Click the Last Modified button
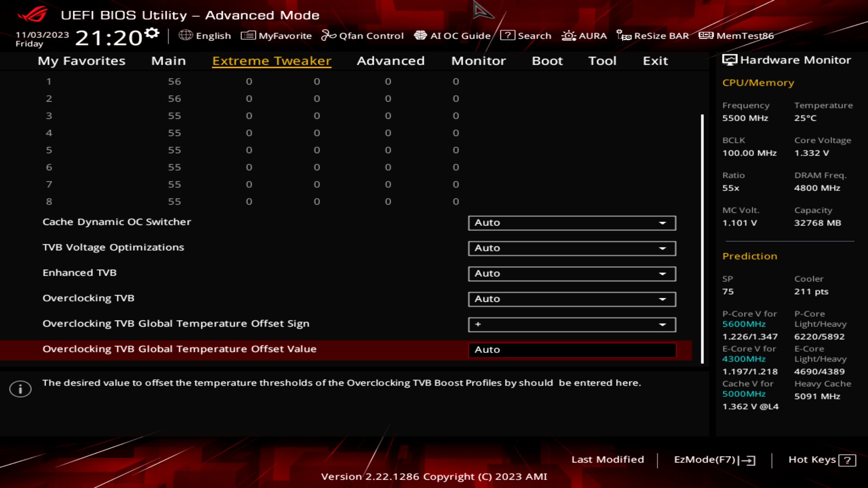868x488 pixels. [x=608, y=460]
